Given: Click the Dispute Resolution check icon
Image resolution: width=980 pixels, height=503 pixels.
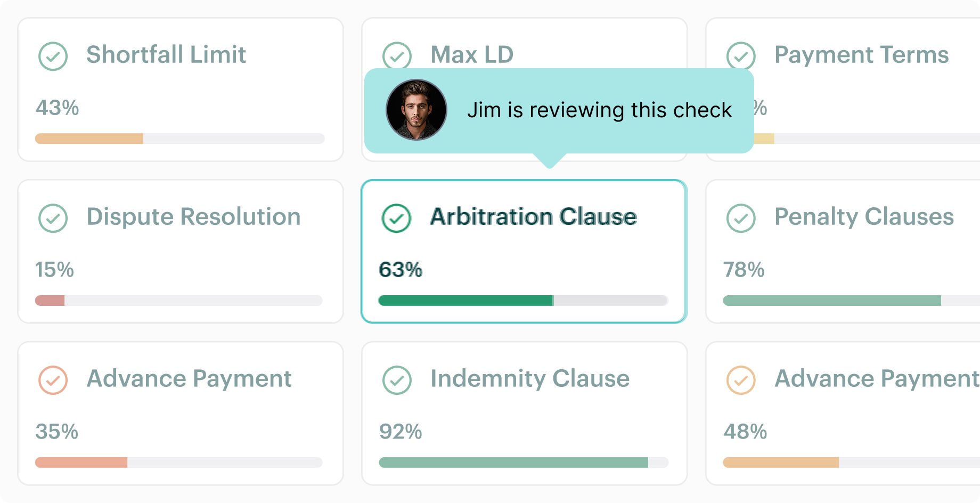Looking at the screenshot, I should [x=53, y=218].
